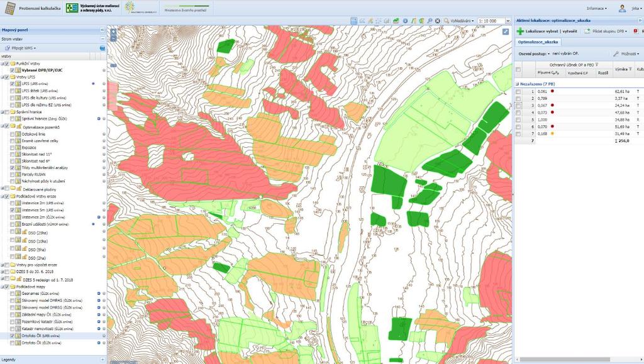Click the Přípustné CpPp column header
Image resolution: width=644 pixels, height=364 pixels.
coord(550,73)
